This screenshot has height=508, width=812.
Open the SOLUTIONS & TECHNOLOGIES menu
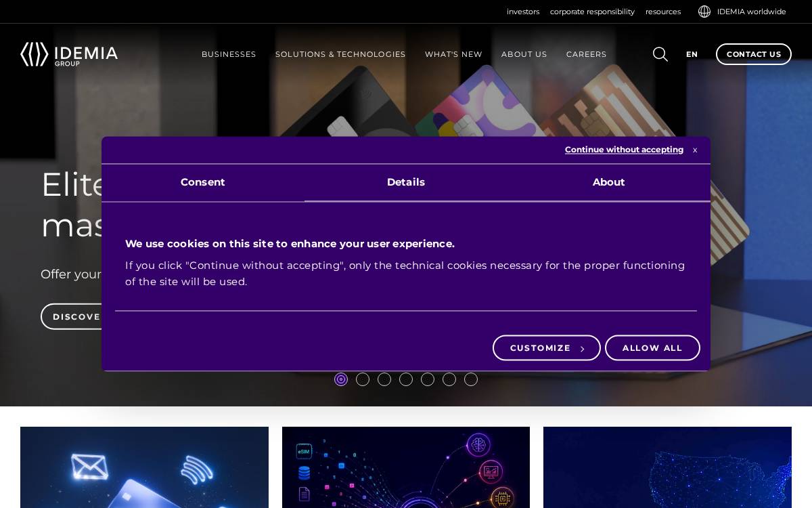pos(340,54)
